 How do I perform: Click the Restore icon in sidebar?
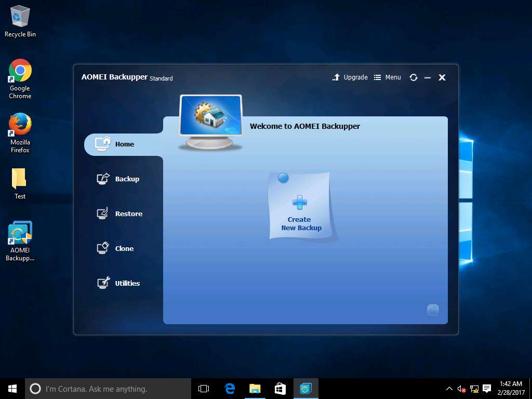tap(102, 214)
